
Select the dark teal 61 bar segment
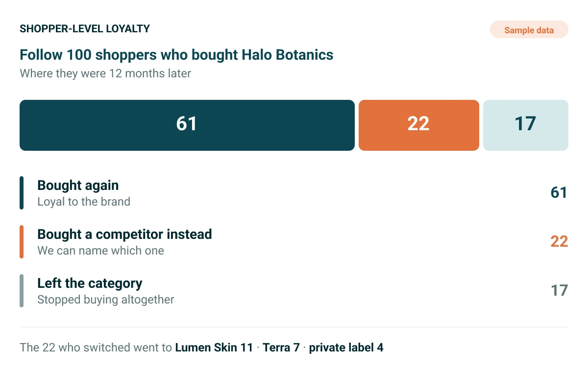pyautogui.click(x=187, y=125)
